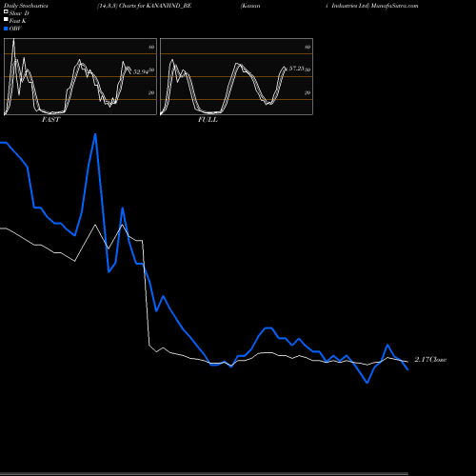Image resolution: width=476 pixels, height=476 pixels.
Task: Select the 'KANANIIND_BE' symbol text in title
Action: click(x=169, y=6)
